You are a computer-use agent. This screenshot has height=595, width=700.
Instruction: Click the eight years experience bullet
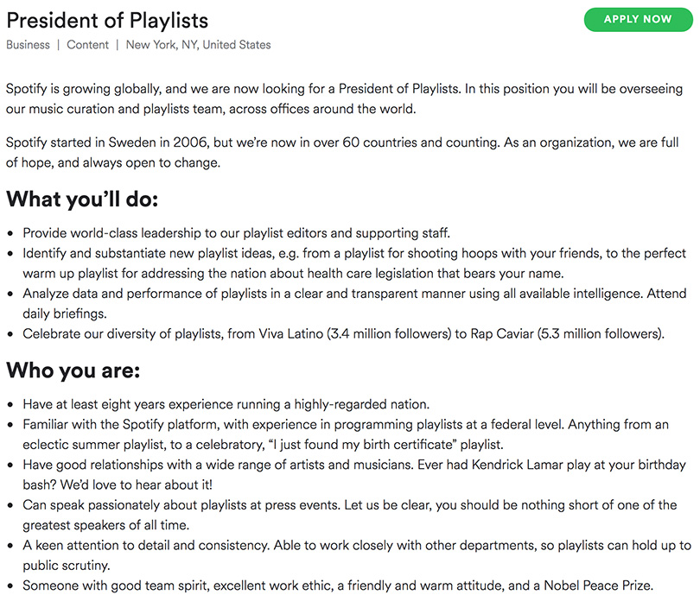tap(226, 404)
